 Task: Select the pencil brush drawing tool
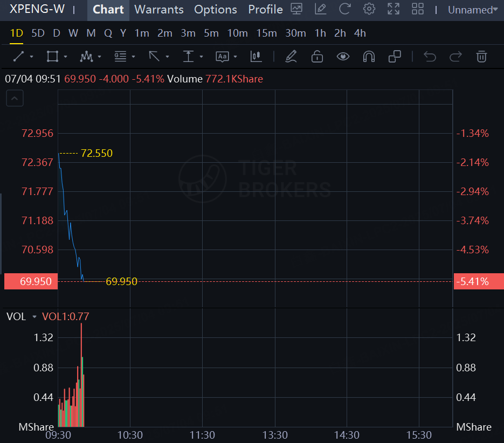291,57
